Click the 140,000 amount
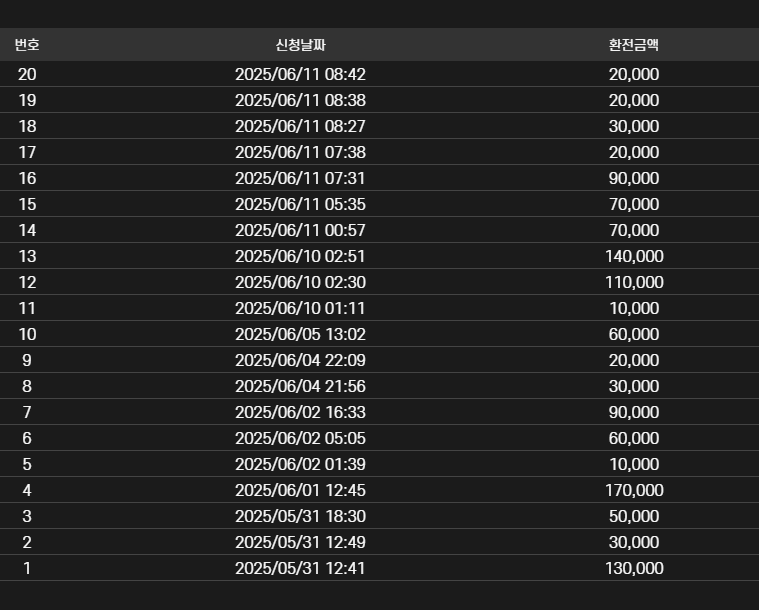The image size is (759, 610). point(634,256)
